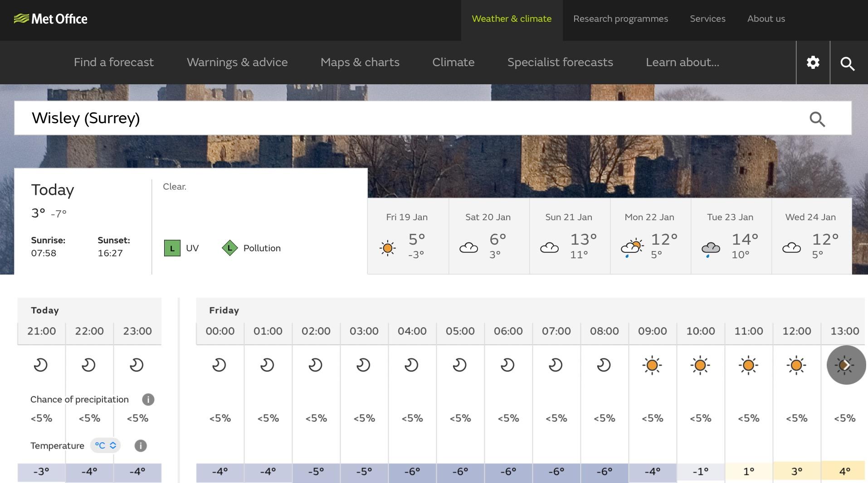Open the About us link

(766, 19)
